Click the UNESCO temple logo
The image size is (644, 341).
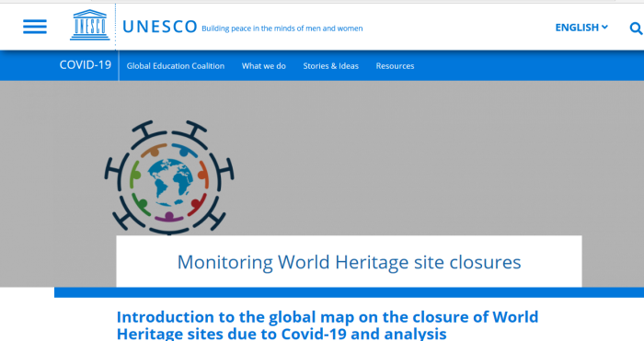pos(90,25)
